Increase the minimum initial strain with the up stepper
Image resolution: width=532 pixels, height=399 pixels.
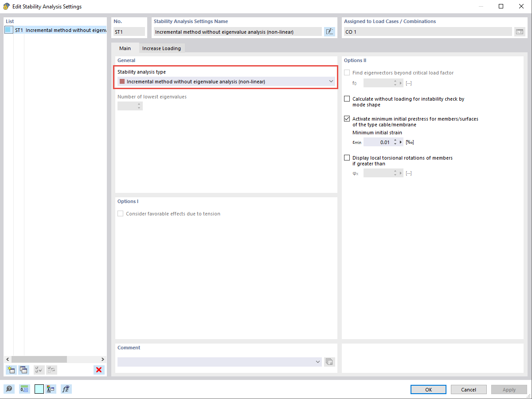pyautogui.click(x=395, y=140)
